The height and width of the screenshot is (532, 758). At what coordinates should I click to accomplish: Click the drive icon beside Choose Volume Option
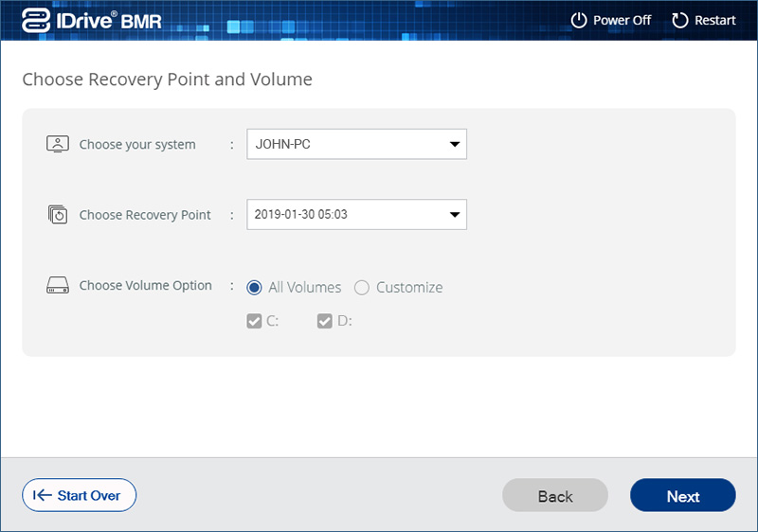[x=58, y=286]
